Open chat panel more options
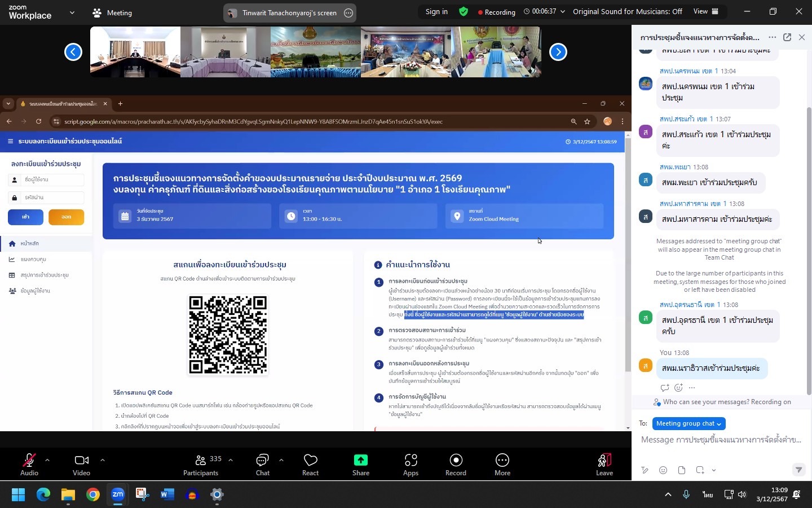 click(772, 37)
